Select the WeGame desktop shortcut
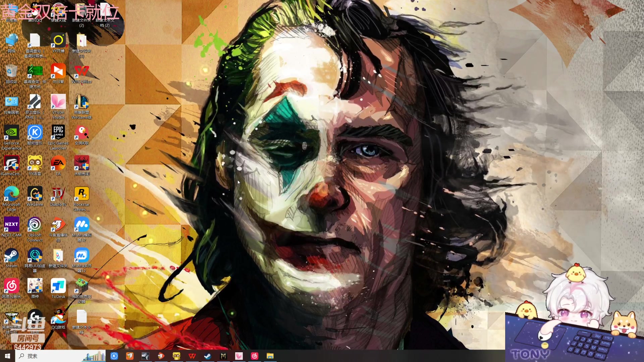 point(35,196)
